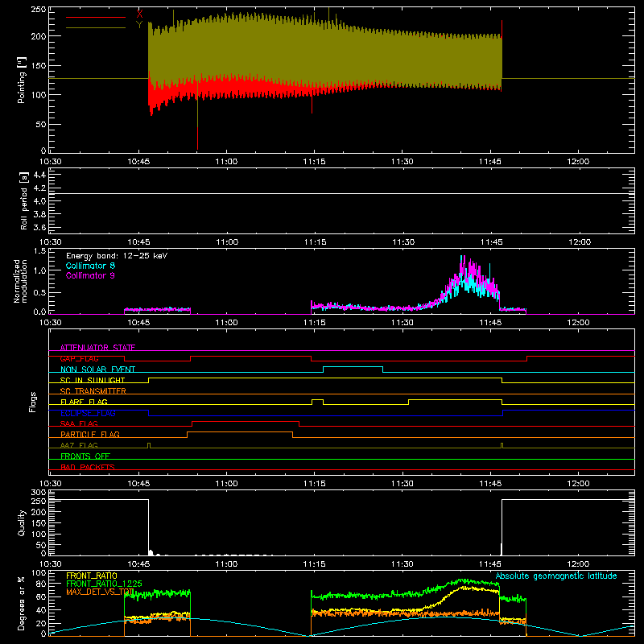The width and height of the screenshot is (644, 644).
Task: Click the 10:45 time label under Flags panel
Action: (138, 484)
